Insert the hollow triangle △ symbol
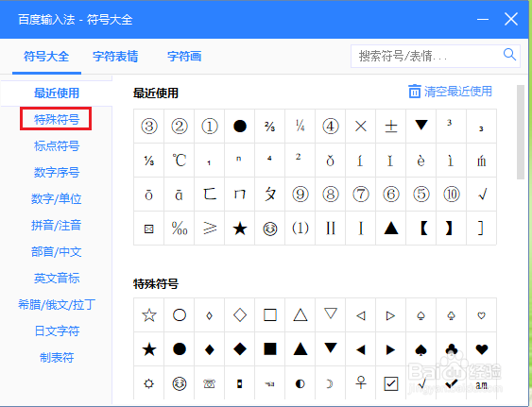Screen dimensions: 532x407 [x=300, y=315]
